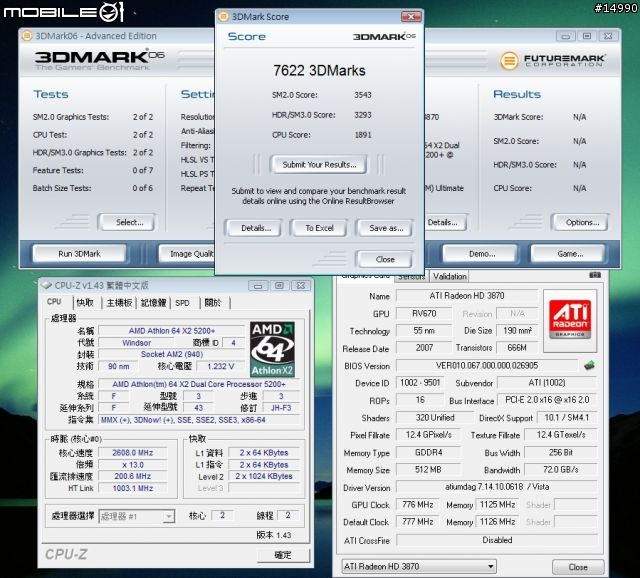Click the Submit Your Results button
The width and height of the screenshot is (640, 578).
click(x=318, y=165)
